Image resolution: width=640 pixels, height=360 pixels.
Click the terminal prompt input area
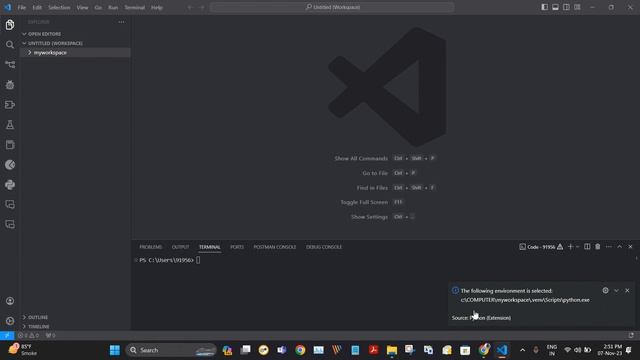point(198,260)
